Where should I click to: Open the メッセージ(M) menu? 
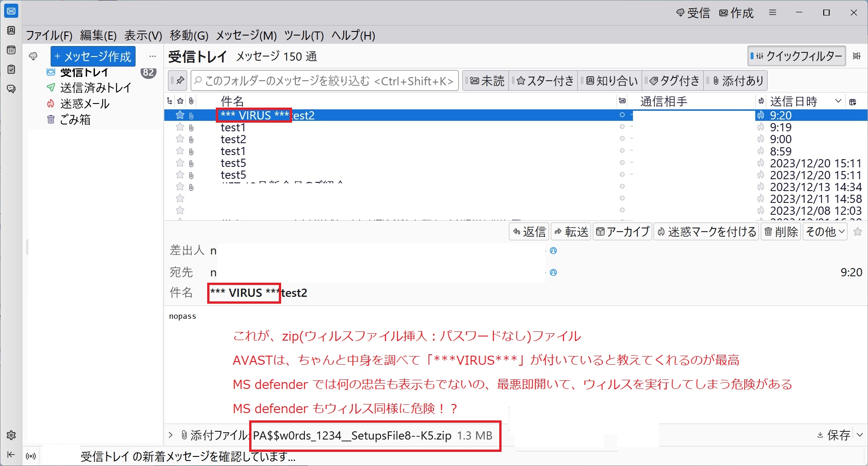point(246,36)
